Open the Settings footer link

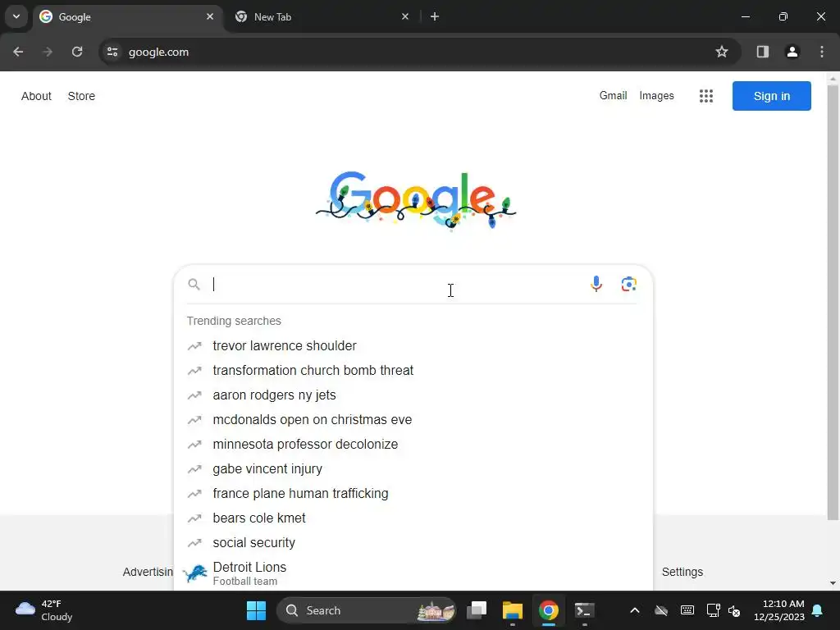tap(682, 572)
